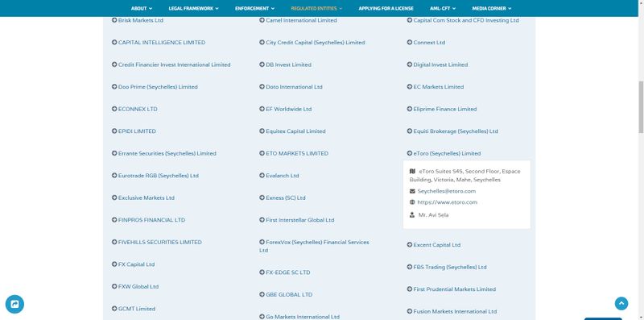Click the arrow icon beside Eliprime Finance Limited
The height and width of the screenshot is (320, 644).
(x=410, y=109)
